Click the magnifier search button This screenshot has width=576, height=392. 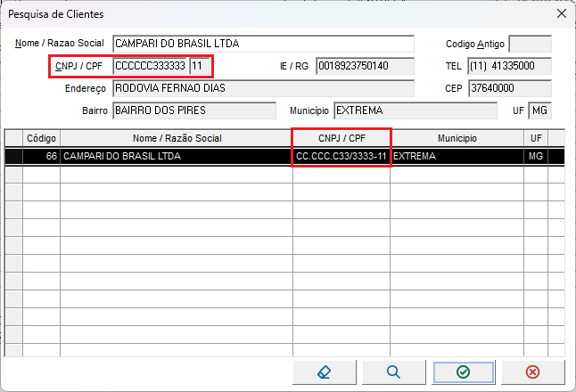point(394,372)
